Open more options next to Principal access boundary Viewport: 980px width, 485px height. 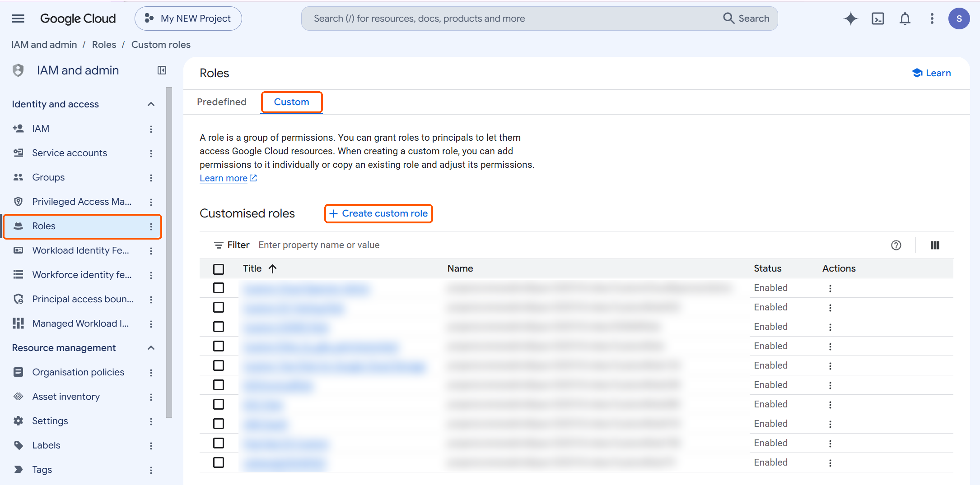[x=151, y=300]
